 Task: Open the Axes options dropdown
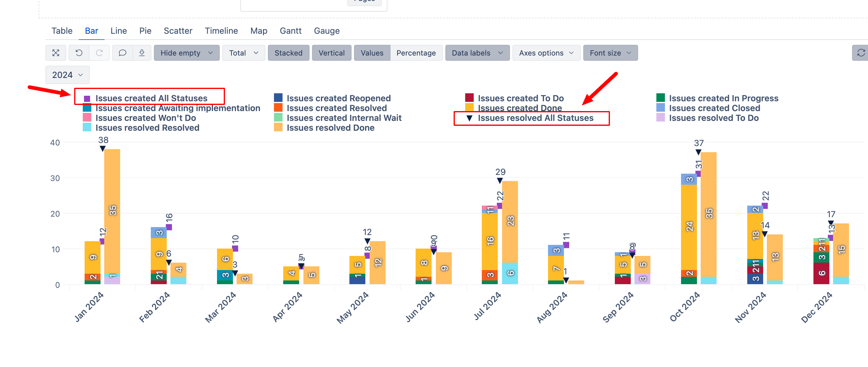tap(546, 53)
